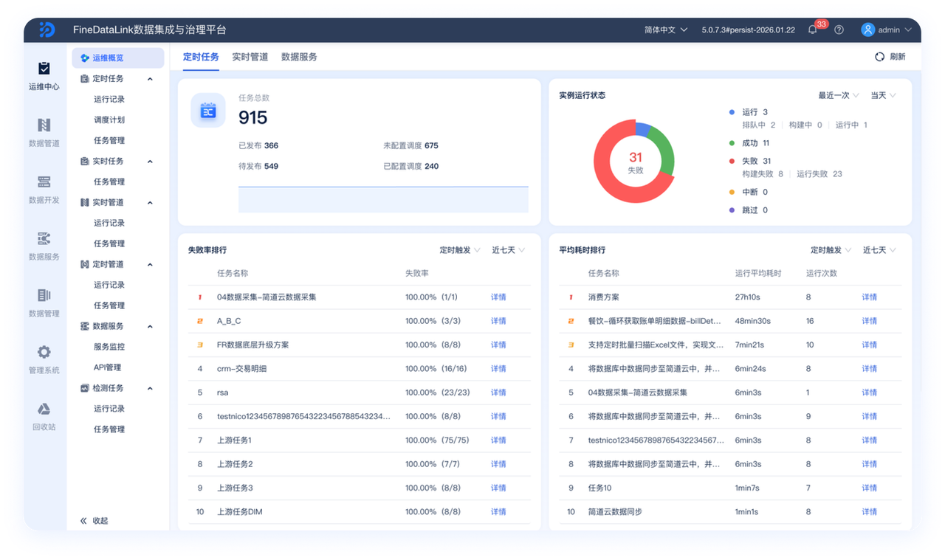The height and width of the screenshot is (560, 945).
Task: Open 近七天 dropdown in 平均耗时排行
Action: (x=880, y=250)
